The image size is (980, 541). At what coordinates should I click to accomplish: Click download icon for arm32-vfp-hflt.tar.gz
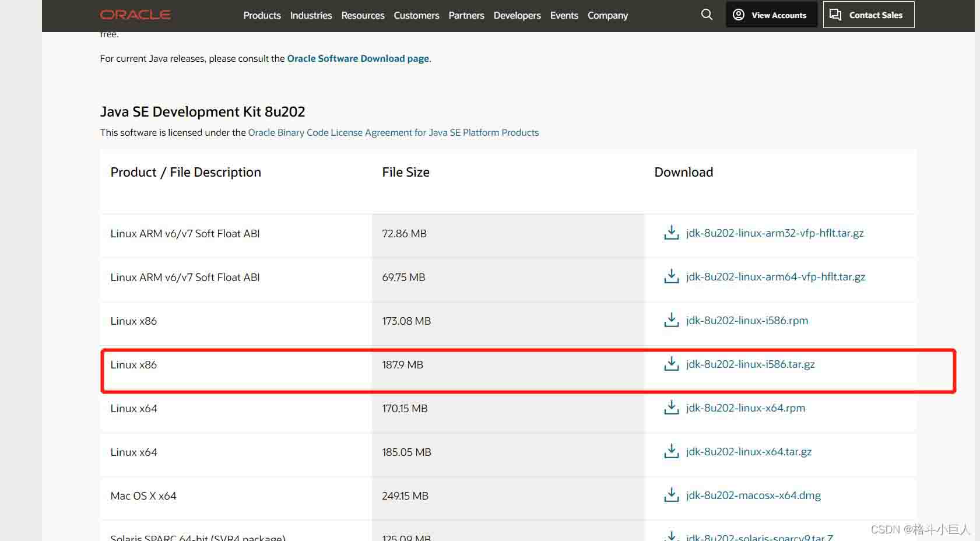[x=672, y=233]
